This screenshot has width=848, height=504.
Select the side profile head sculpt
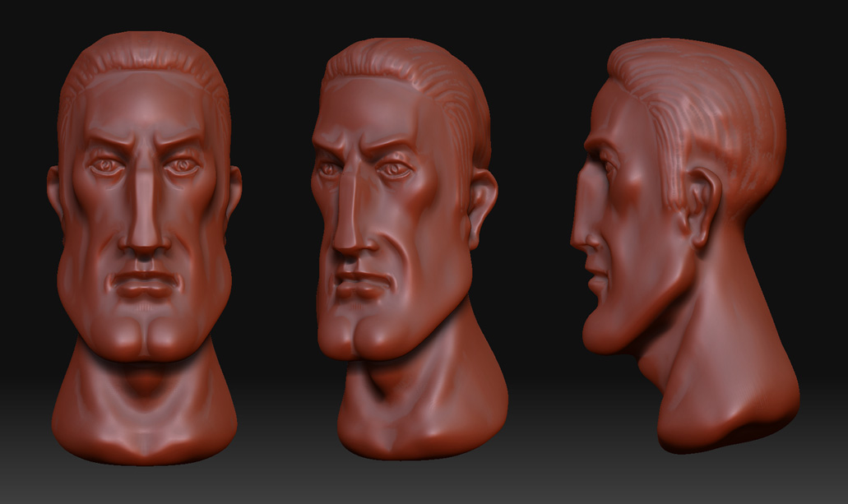tap(685, 246)
